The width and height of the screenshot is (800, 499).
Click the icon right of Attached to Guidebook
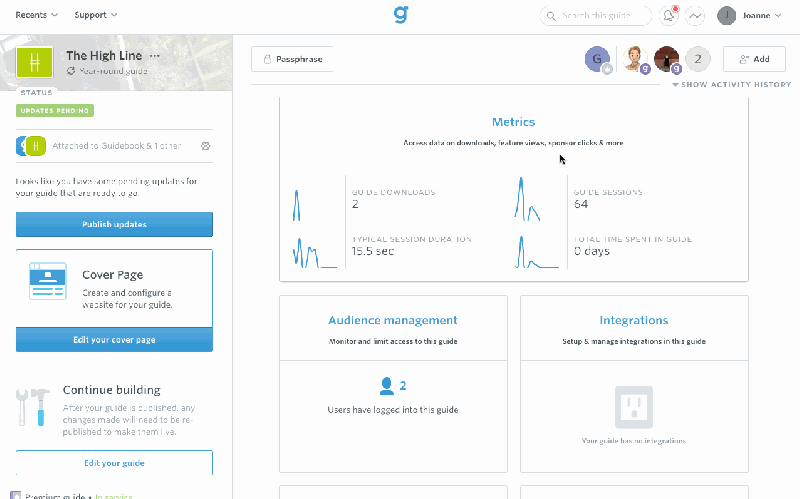point(206,146)
